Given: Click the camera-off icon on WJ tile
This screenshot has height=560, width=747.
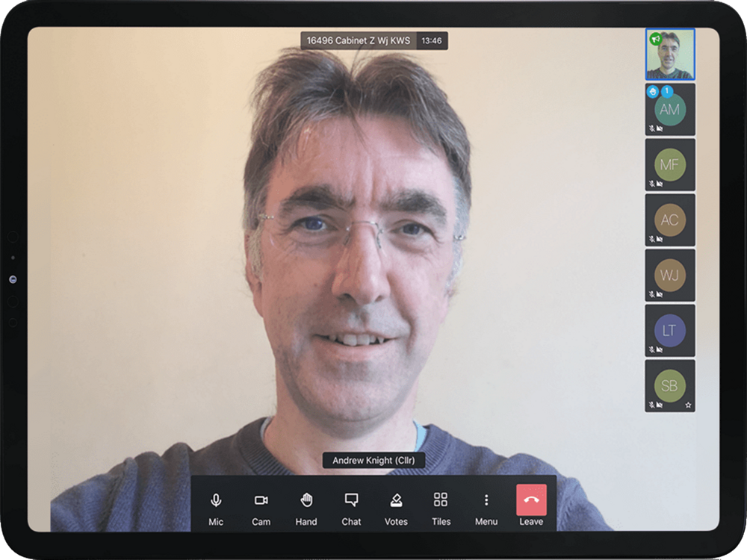Looking at the screenshot, I should pos(660,293).
